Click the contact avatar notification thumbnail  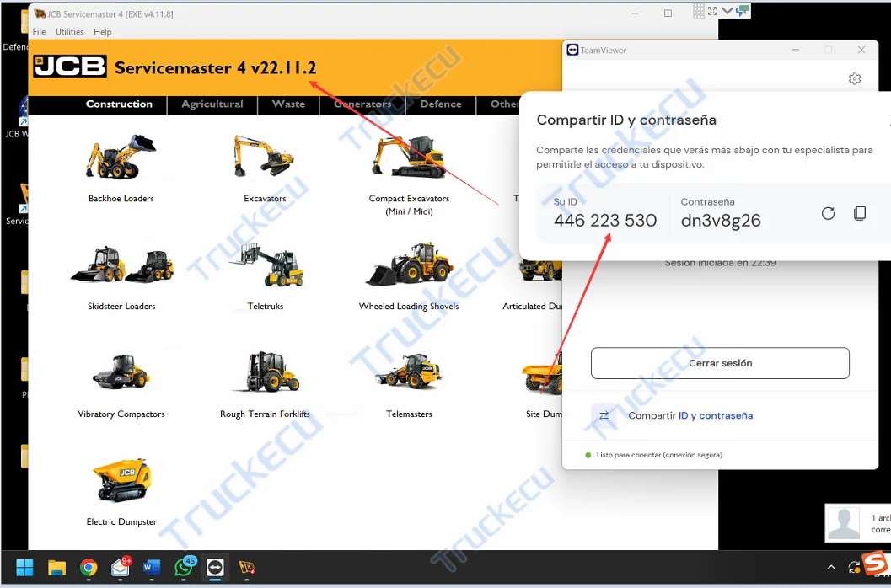click(844, 523)
